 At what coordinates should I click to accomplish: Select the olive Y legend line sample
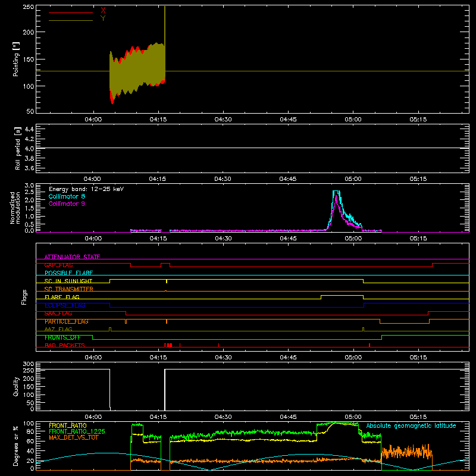(x=71, y=20)
